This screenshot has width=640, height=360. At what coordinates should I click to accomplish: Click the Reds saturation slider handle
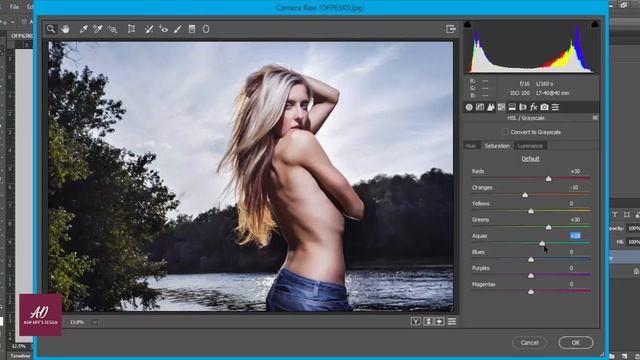click(x=549, y=178)
